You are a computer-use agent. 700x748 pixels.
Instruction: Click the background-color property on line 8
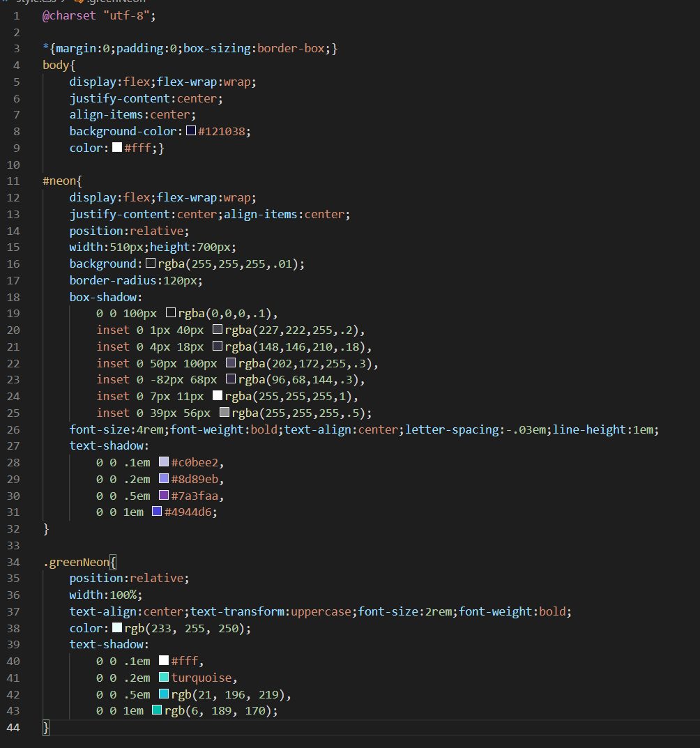[123, 131]
